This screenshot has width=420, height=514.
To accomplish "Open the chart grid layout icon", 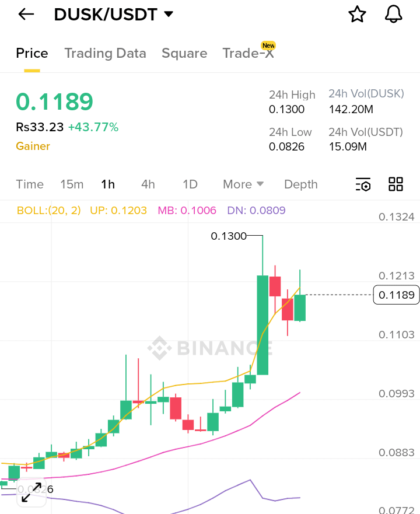I will click(395, 184).
